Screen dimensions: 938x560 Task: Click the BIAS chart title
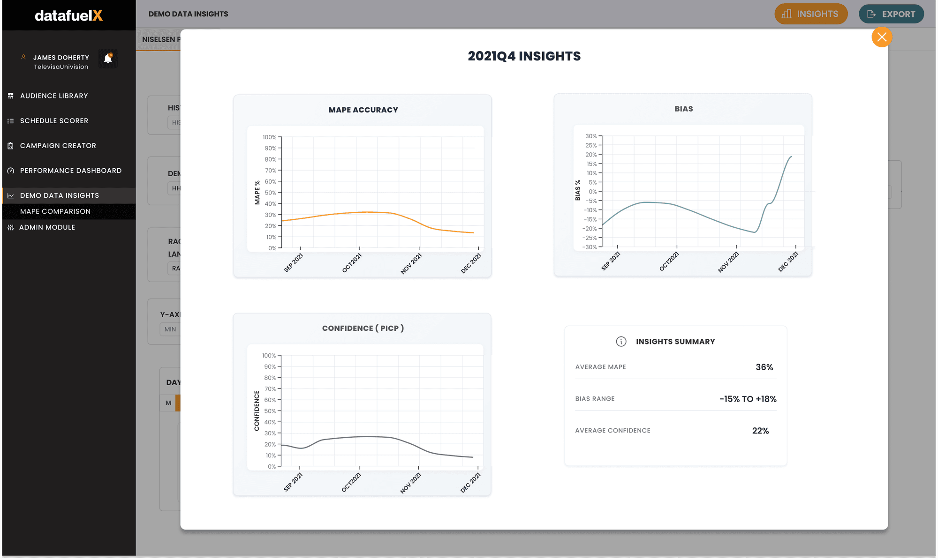[x=683, y=109]
